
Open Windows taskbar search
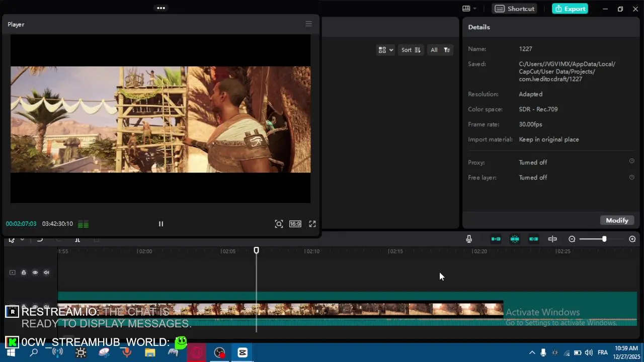pos(34,352)
